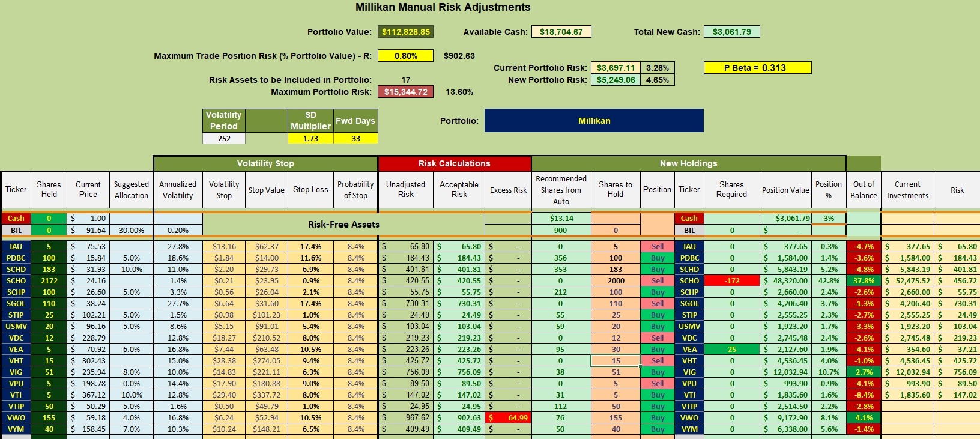Select the Millikan portfolio name cell

click(594, 121)
